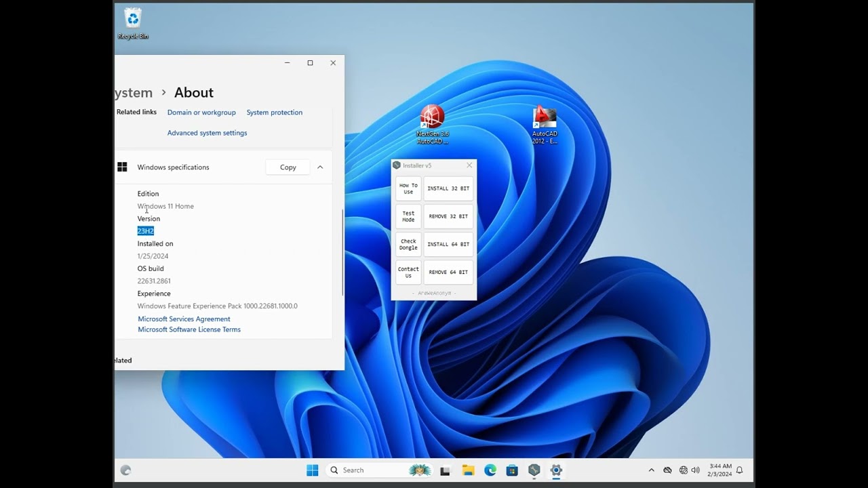Click the System breadcrumb in Settings

134,93
